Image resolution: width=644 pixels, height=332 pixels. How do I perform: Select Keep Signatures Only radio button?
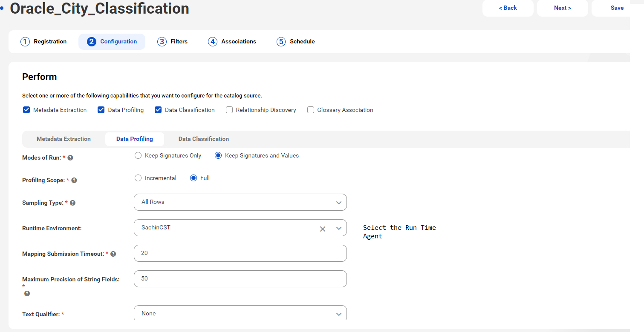point(138,156)
